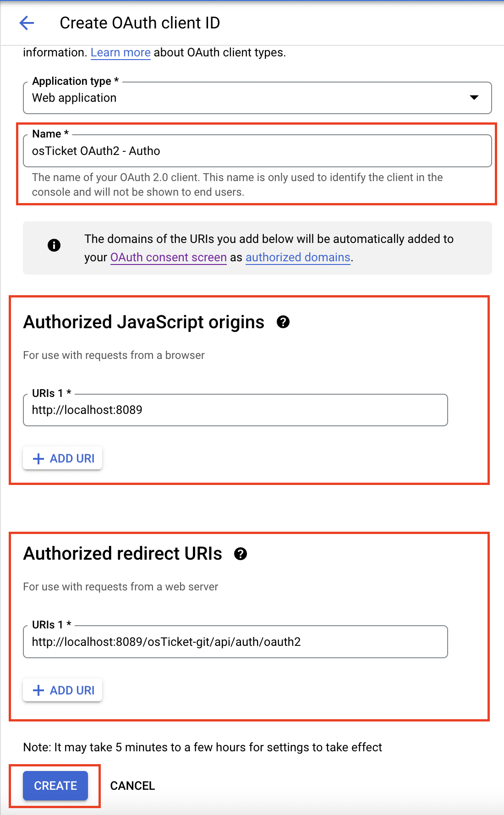This screenshot has height=815, width=504.
Task: Click the info icon in the domains notice
Action: click(x=54, y=245)
